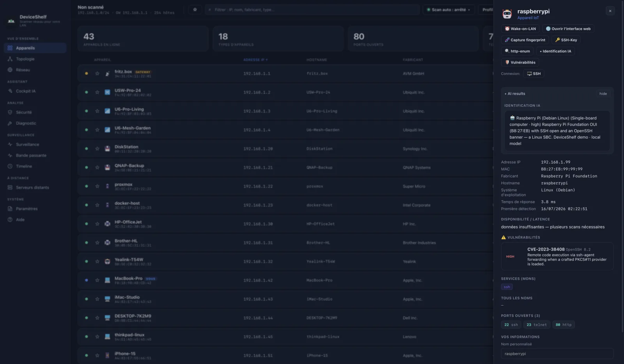
Task: Open Timeline in the sidebar
Action: click(x=35, y=166)
